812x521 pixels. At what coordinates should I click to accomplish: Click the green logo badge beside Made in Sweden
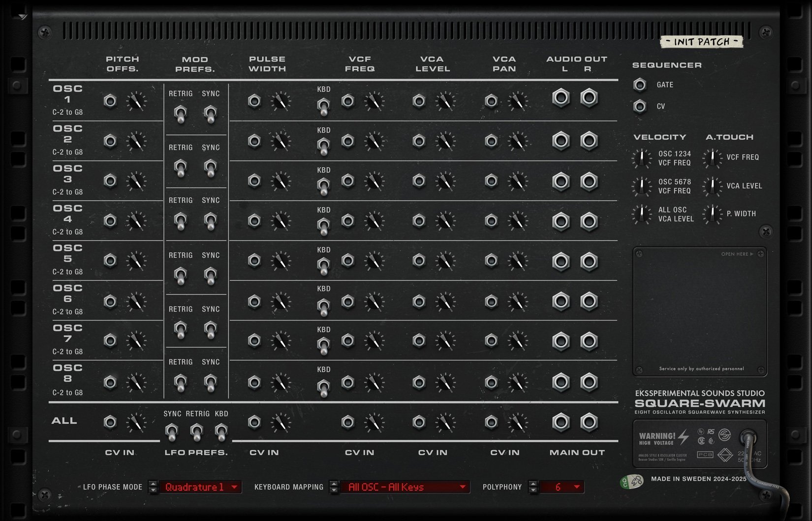(631, 481)
